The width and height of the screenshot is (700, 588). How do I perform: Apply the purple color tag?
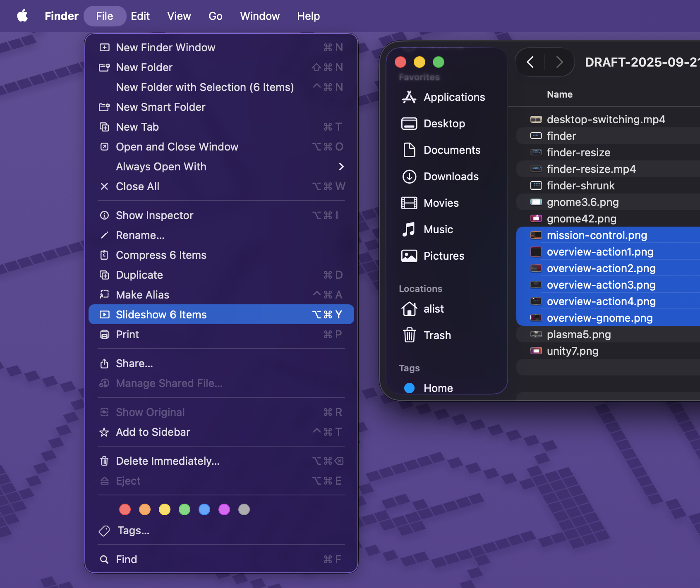pos(224,509)
